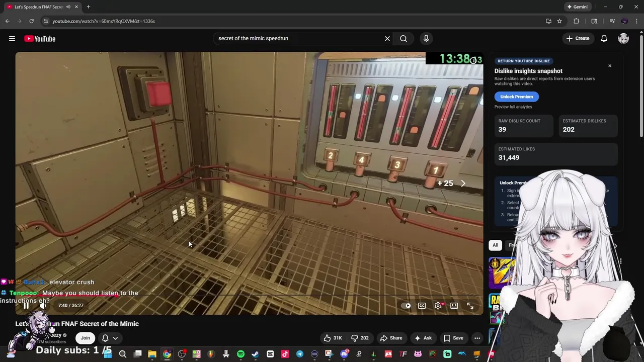Reload the current page
This screenshot has width=644, height=362.
click(x=31, y=21)
